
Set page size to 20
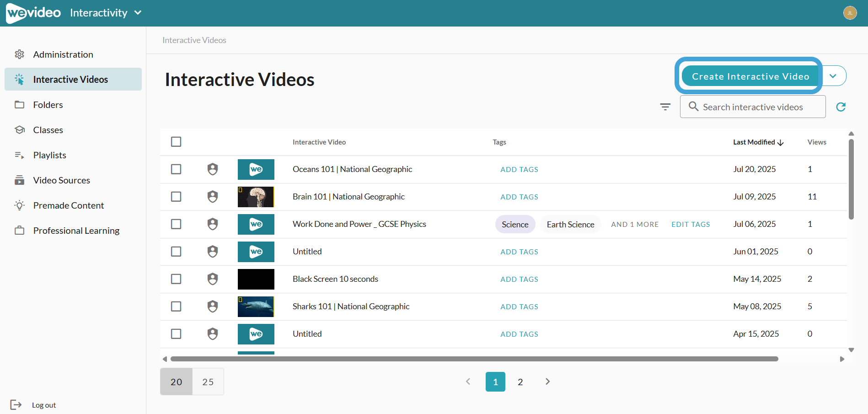pos(177,382)
